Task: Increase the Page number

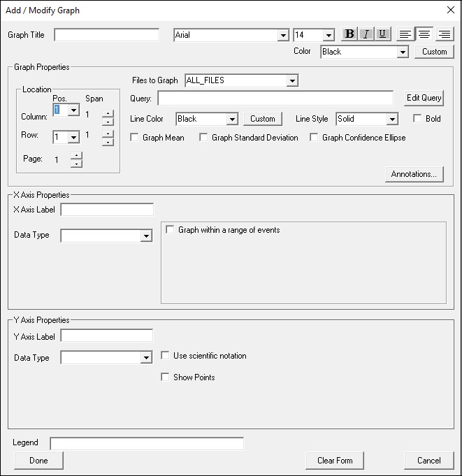Action: pos(76,155)
